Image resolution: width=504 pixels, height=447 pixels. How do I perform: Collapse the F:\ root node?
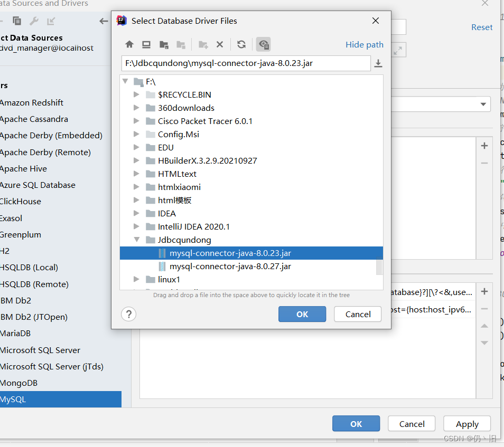[125, 81]
